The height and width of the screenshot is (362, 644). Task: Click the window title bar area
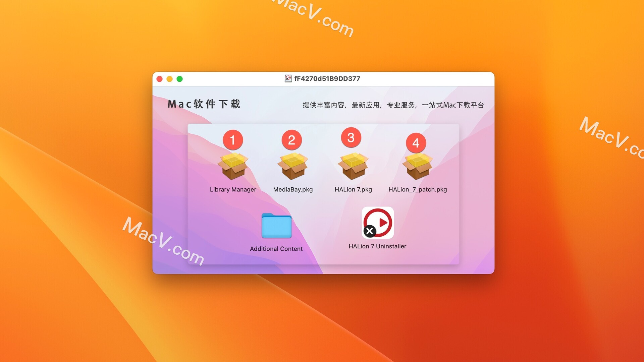[322, 79]
